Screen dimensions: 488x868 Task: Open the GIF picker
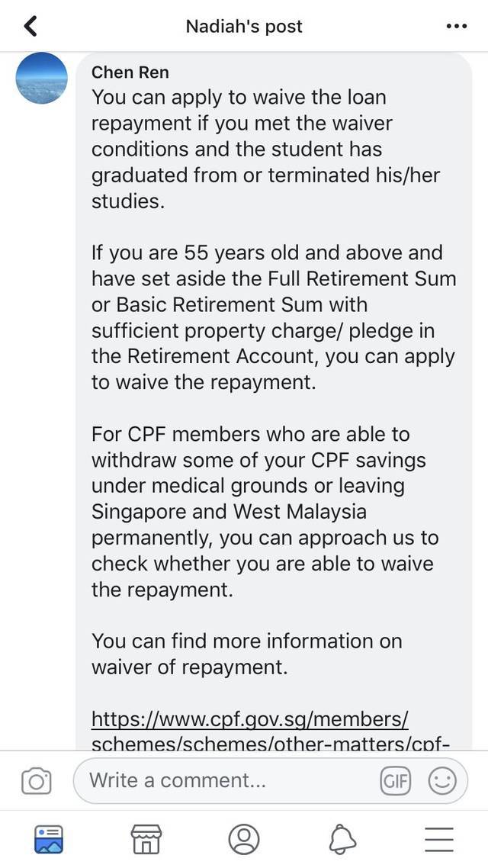394,781
